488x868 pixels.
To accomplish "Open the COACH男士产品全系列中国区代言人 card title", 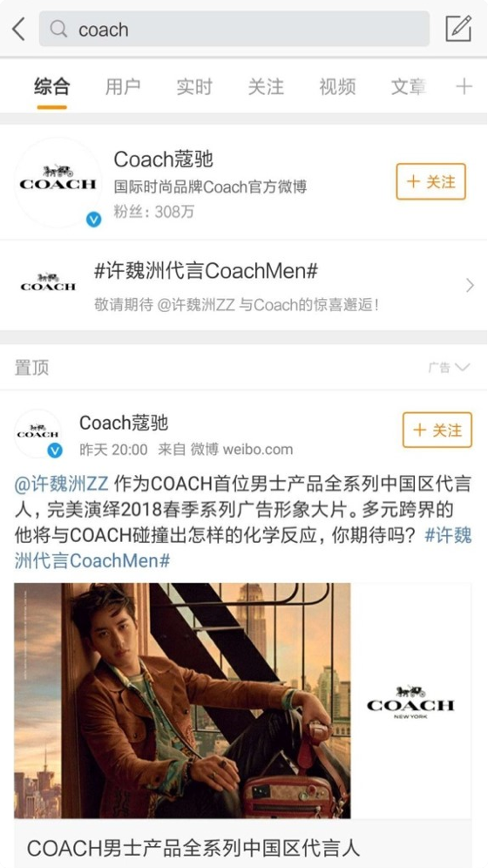I will coord(193,848).
